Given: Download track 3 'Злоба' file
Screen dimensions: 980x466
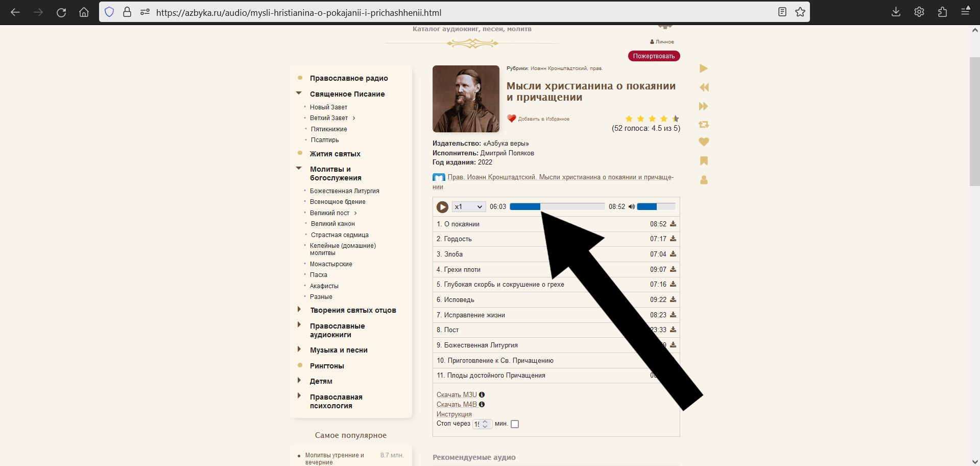Looking at the screenshot, I should [673, 254].
